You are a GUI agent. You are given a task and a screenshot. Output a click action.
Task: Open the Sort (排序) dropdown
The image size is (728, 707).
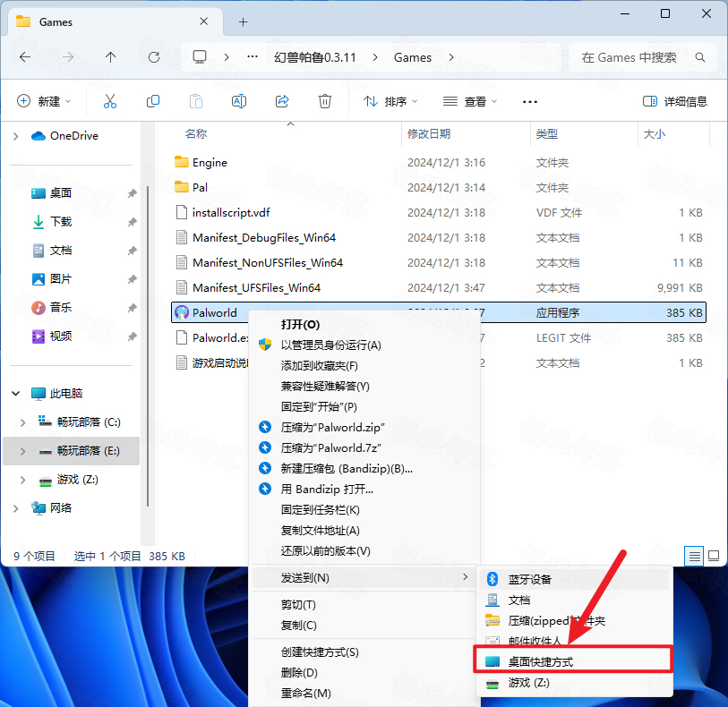390,101
